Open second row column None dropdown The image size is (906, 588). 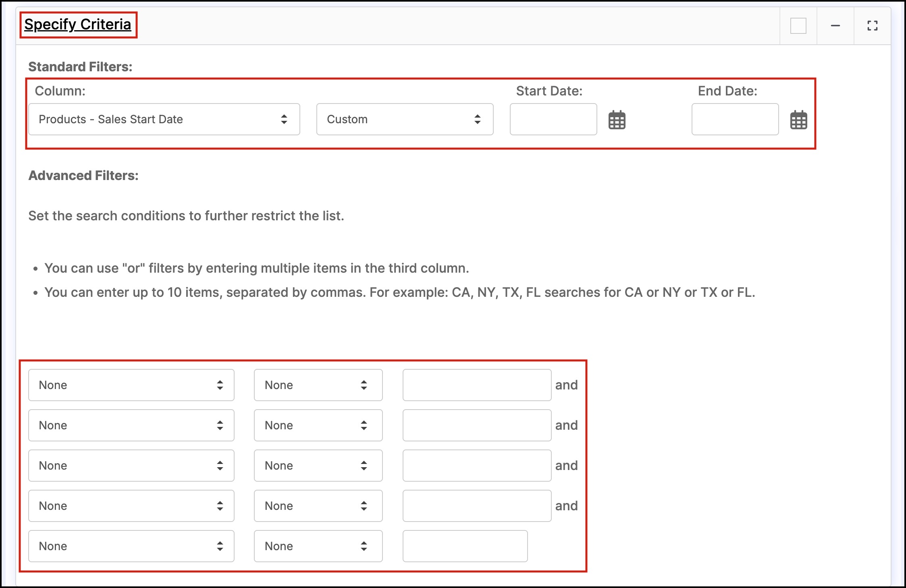131,425
